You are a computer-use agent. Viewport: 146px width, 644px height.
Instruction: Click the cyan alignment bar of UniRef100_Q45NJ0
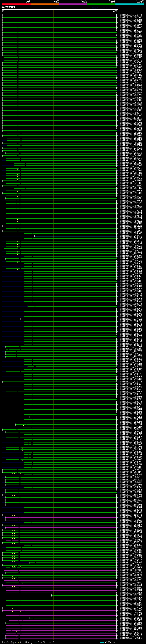click(x=76, y=236)
